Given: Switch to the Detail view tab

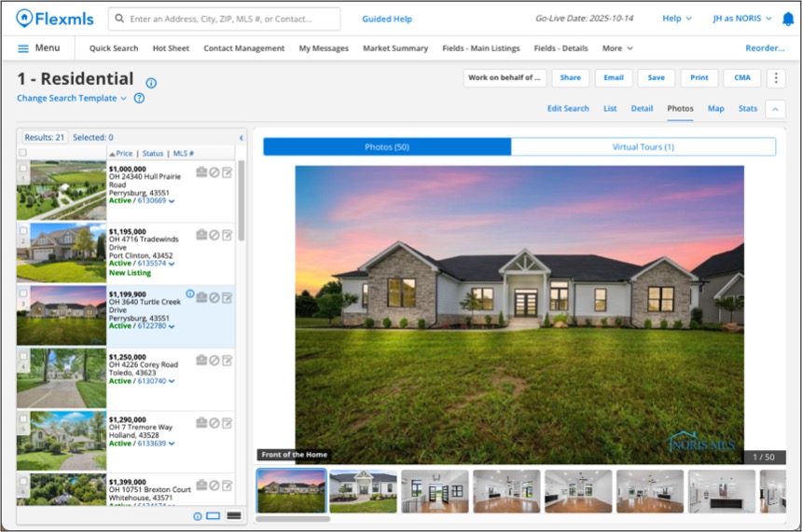Looking at the screenshot, I should (x=642, y=108).
